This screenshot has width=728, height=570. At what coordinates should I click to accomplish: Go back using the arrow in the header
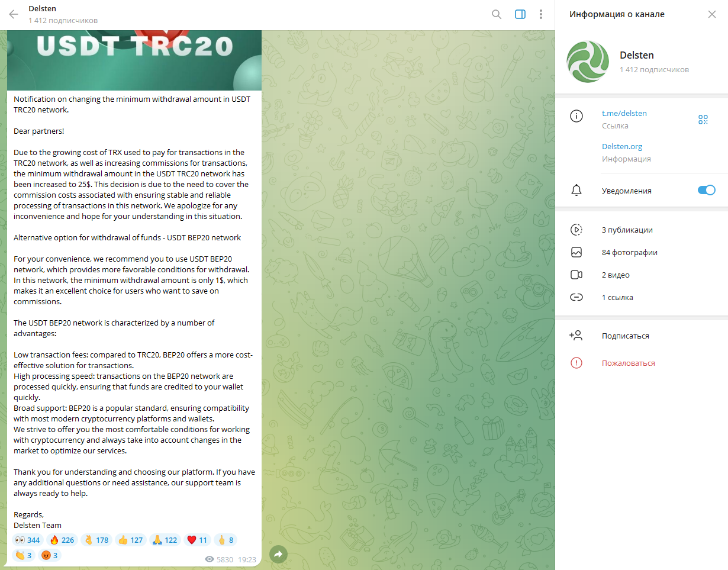(14, 14)
